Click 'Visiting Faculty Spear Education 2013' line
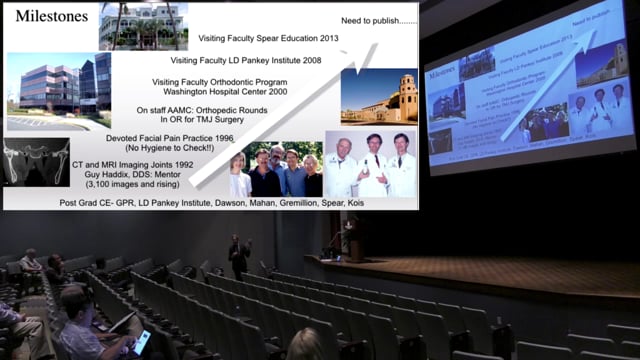640x360 pixels. (268, 38)
